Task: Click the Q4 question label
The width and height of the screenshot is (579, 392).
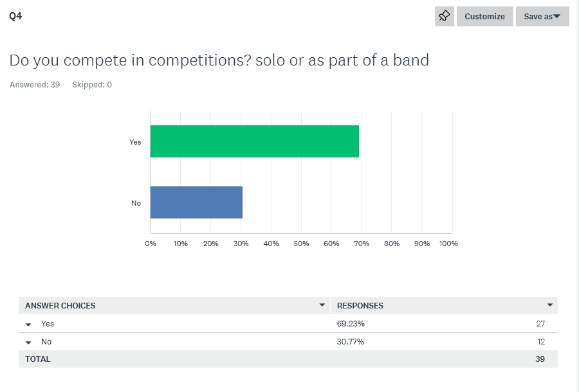Action: (15, 16)
